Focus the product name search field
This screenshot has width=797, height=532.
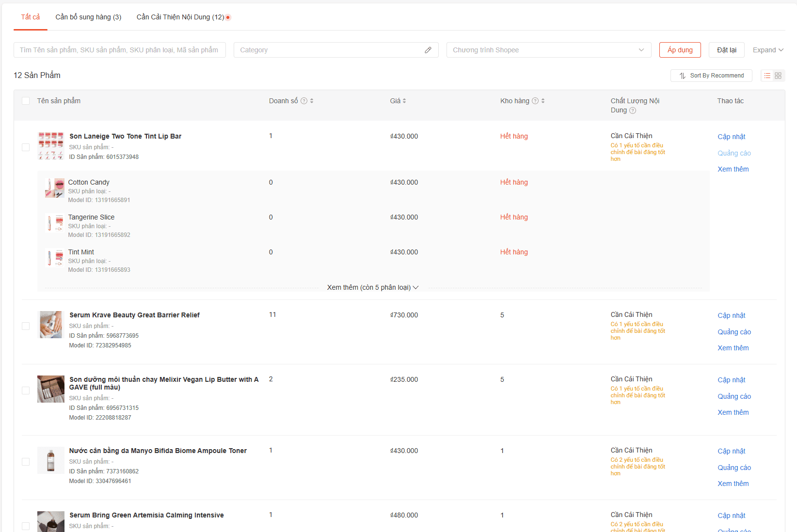click(120, 50)
